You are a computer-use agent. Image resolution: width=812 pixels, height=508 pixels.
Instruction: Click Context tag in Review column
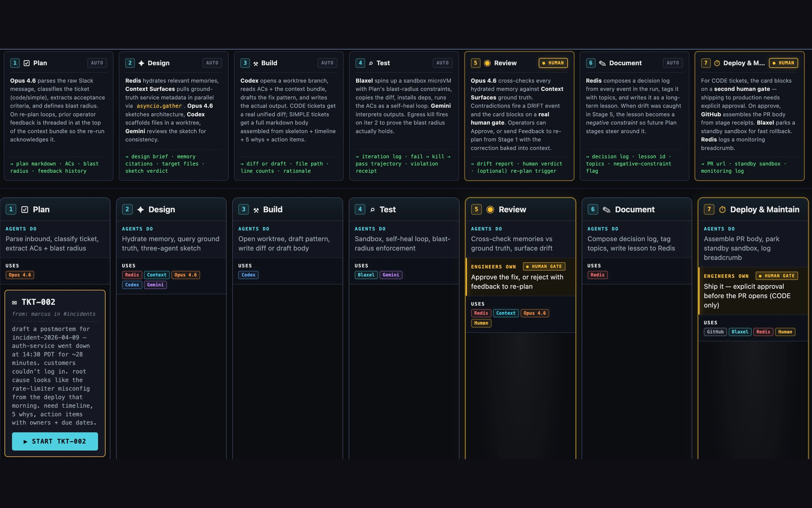[506, 313]
